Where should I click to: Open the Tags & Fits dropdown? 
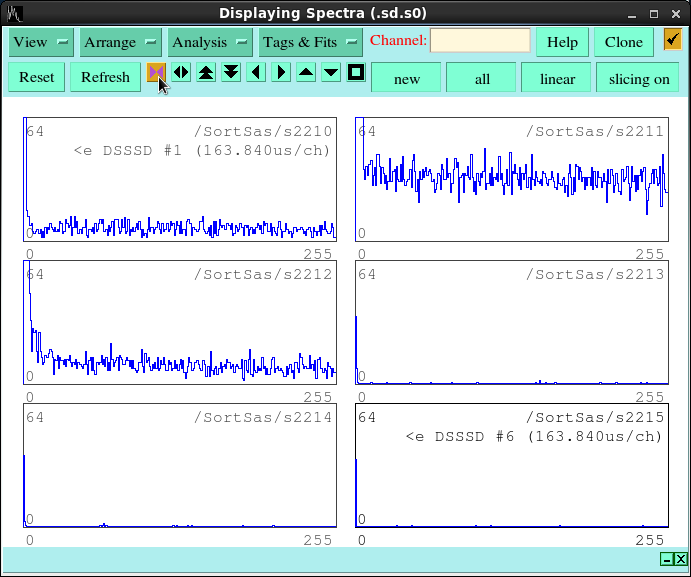[310, 42]
